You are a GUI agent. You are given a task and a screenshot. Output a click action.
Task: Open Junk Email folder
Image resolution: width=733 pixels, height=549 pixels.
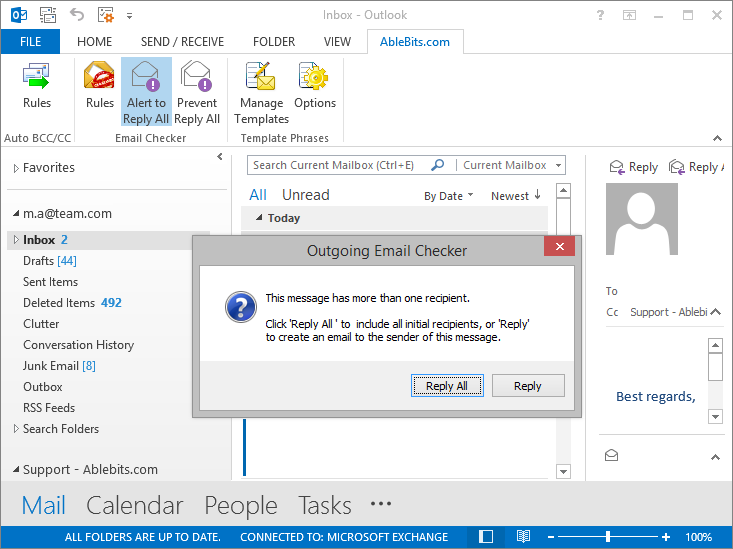pos(59,366)
